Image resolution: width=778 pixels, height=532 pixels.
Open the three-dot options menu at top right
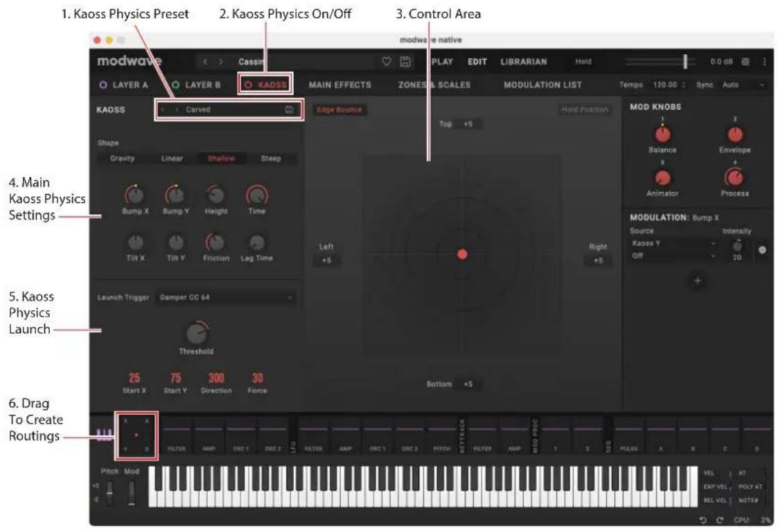pyautogui.click(x=764, y=62)
